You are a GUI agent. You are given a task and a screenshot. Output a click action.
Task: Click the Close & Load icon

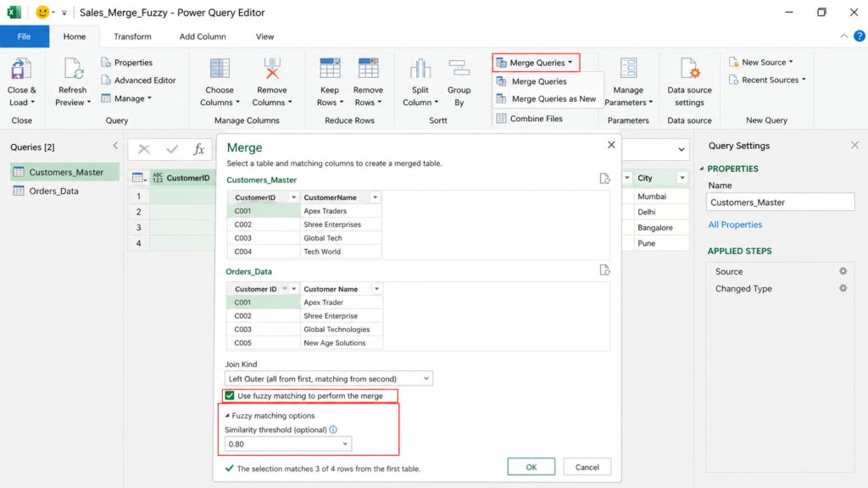(21, 69)
